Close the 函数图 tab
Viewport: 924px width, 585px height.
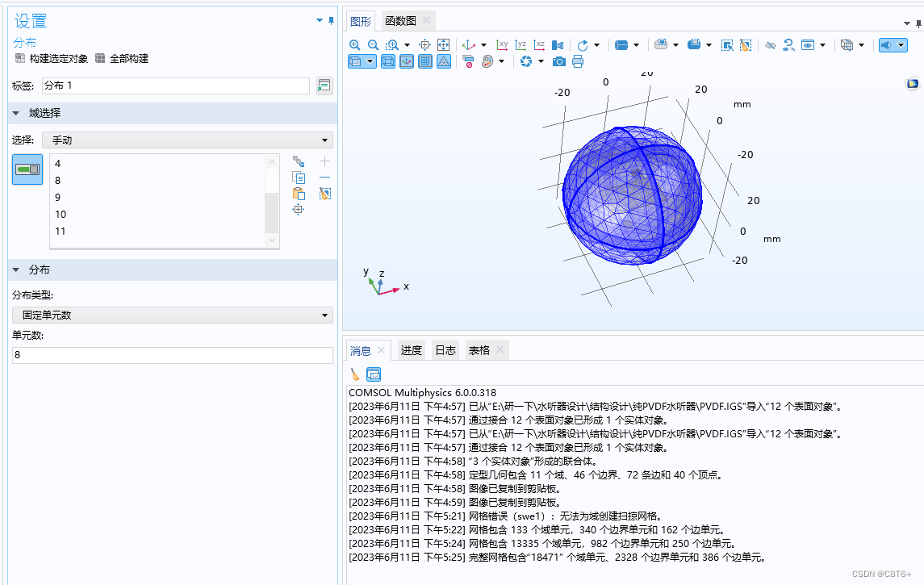[427, 20]
